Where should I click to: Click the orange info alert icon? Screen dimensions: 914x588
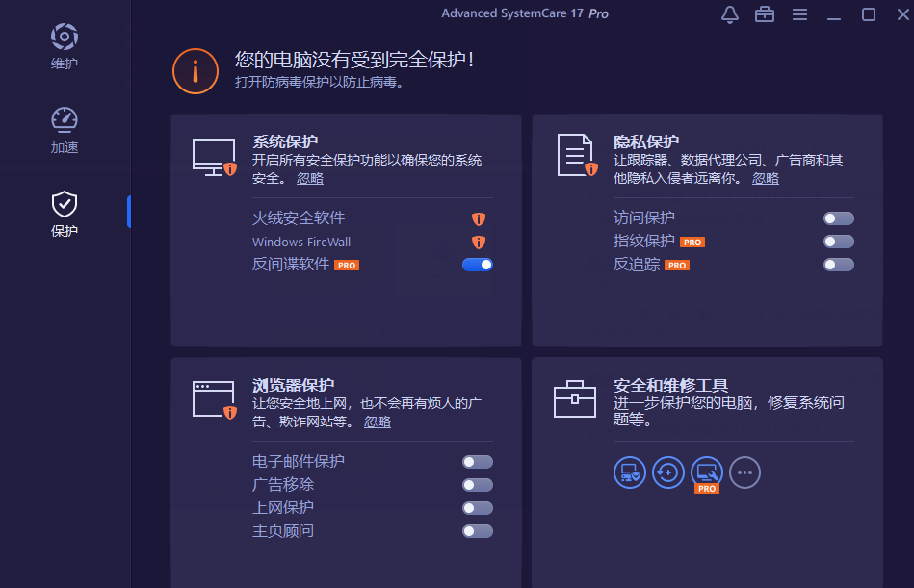pyautogui.click(x=196, y=71)
